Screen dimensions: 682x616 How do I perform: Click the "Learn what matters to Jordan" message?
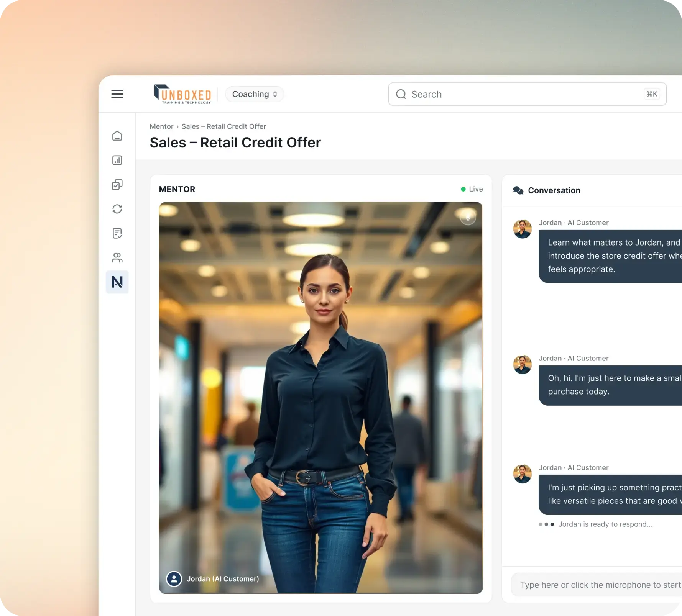(x=610, y=256)
